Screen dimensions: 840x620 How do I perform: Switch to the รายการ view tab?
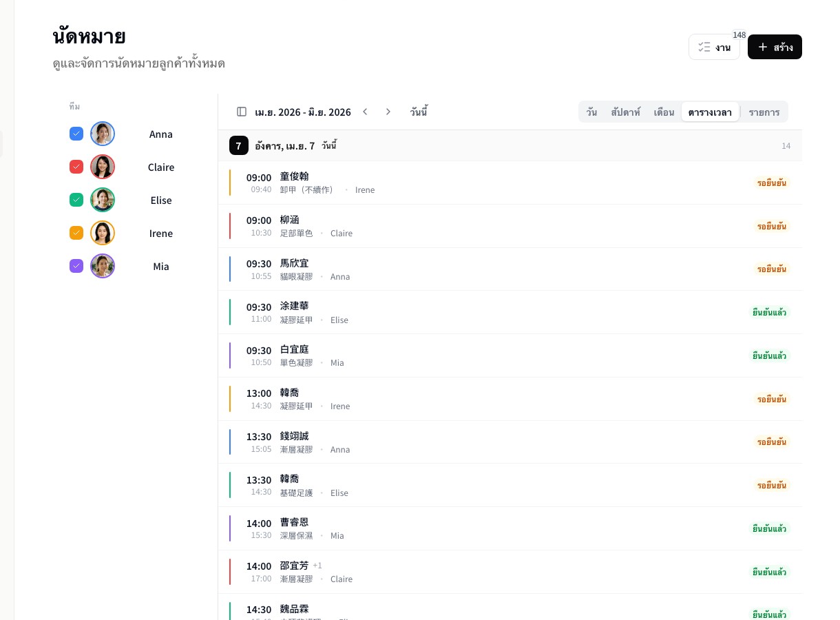pos(764,112)
